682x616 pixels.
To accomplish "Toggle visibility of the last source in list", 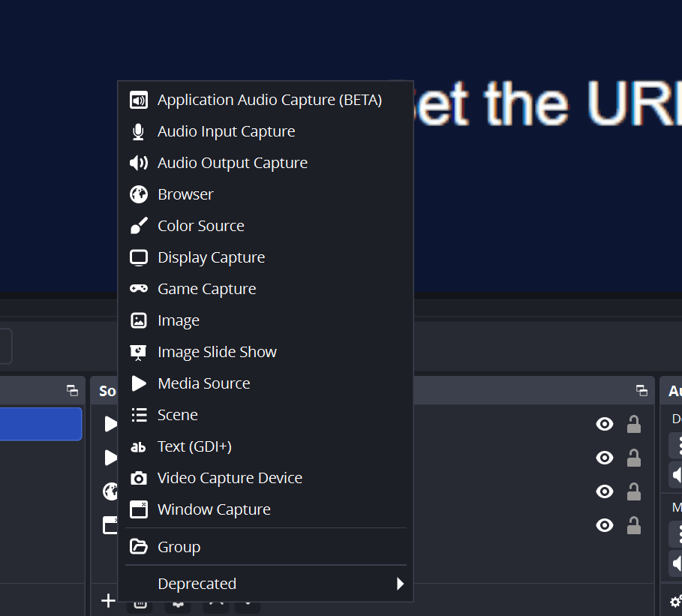I will [604, 525].
